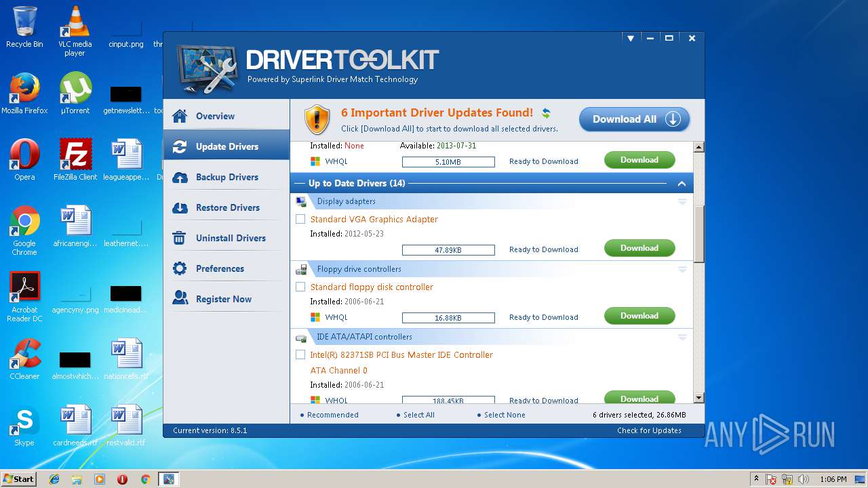Open Mozilla Firefox desktop shortcut
The image size is (868, 488).
coord(24,94)
